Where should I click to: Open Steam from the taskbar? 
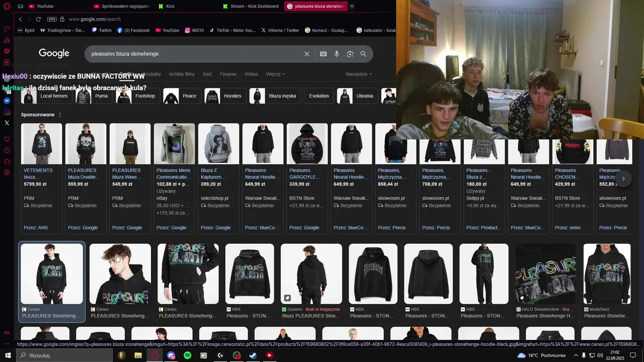(253, 355)
